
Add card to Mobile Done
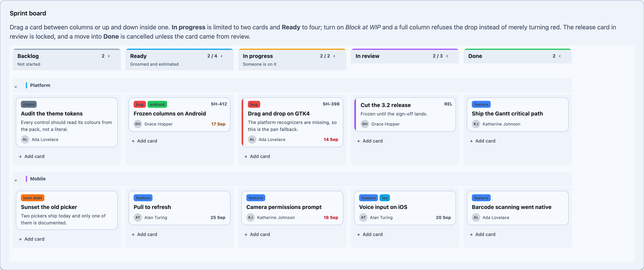483,234
